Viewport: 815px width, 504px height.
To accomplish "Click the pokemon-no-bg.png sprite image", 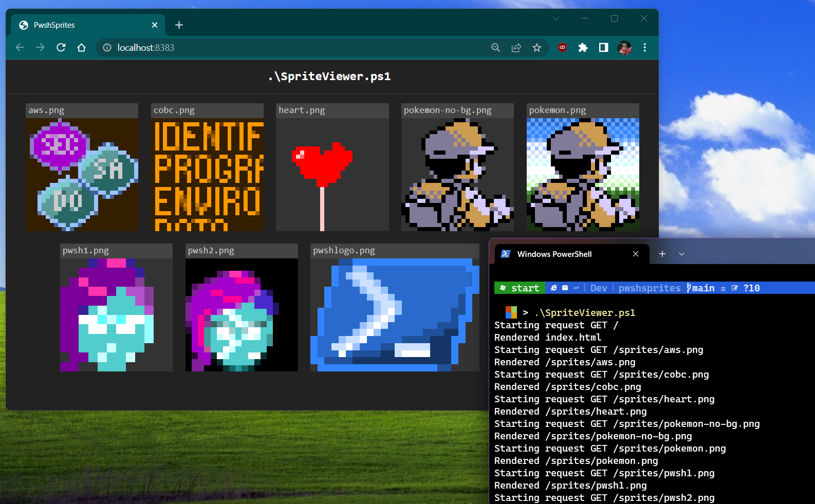I will click(457, 174).
